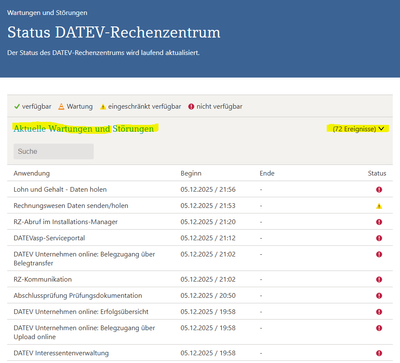Click the status icon for Abschlussprüfung Prüfungsdokumentation

pos(379,296)
